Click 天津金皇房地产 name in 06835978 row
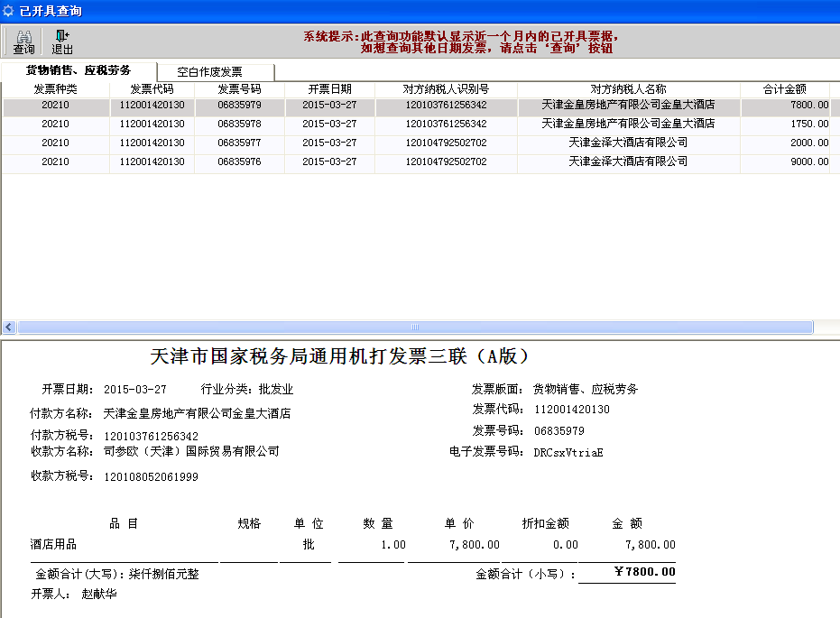The width and height of the screenshot is (840, 618). point(628,124)
